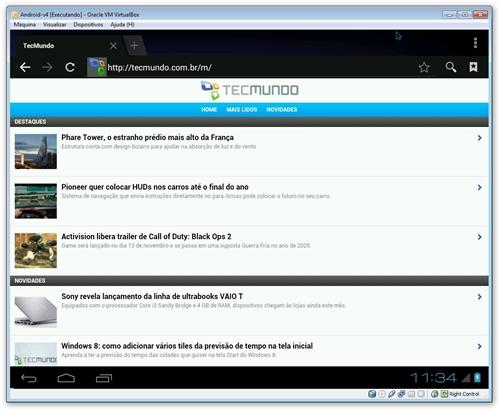Click the VirtualBox network status icon

401,394
